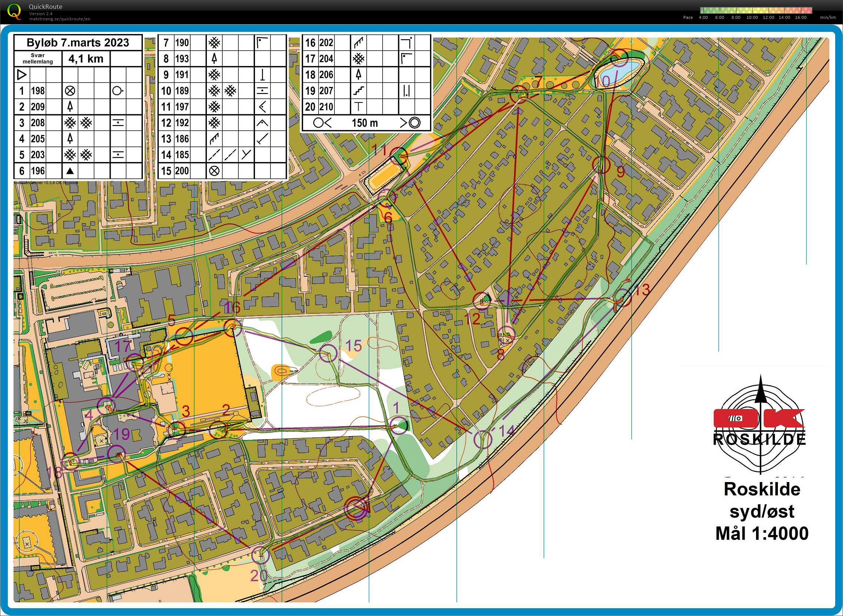Viewport: 843px width, 616px height.
Task: Click the crossed-circle symbol in row 15
Action: pyautogui.click(x=214, y=171)
